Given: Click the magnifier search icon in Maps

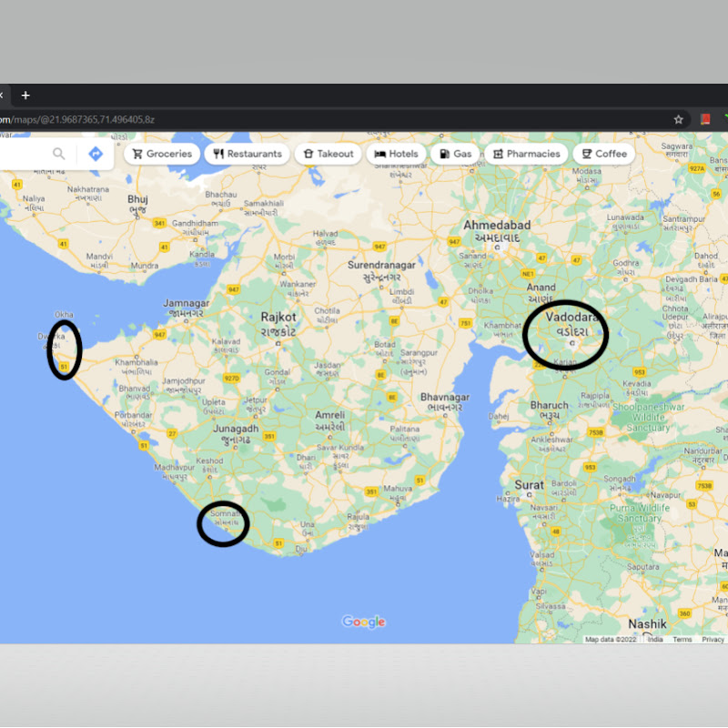Looking at the screenshot, I should (58, 154).
